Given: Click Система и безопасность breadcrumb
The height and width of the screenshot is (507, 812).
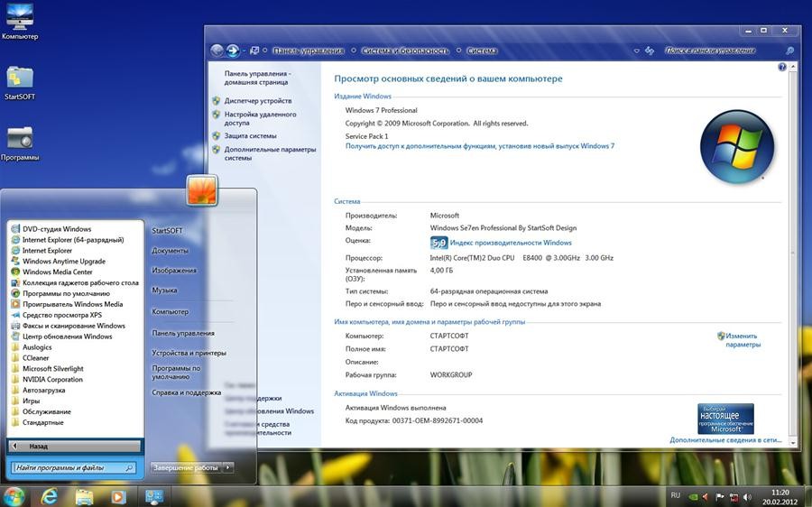Looking at the screenshot, I should coord(405,51).
